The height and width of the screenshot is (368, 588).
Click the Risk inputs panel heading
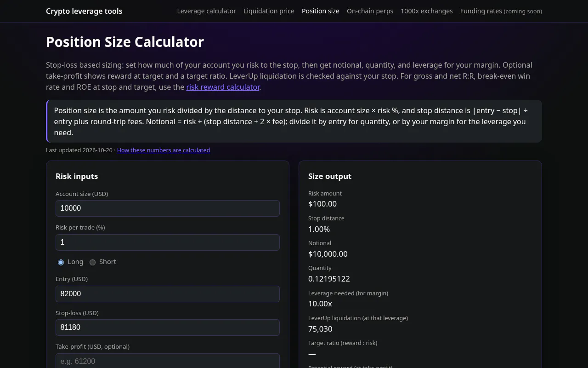point(77,176)
